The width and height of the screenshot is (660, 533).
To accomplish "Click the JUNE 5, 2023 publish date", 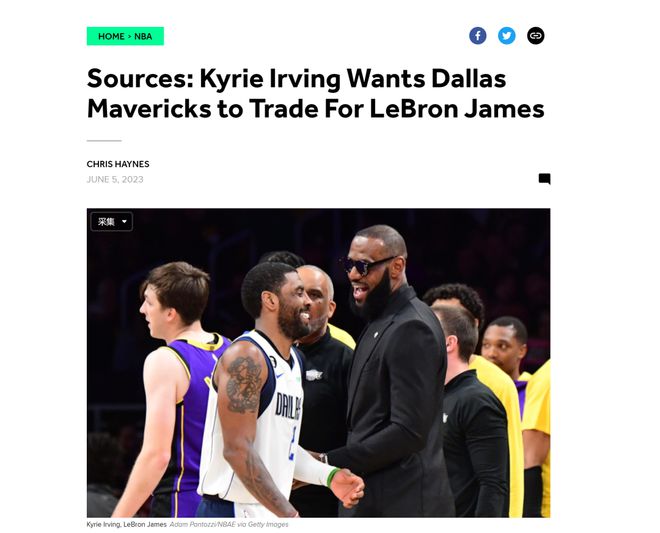I will (x=115, y=179).
